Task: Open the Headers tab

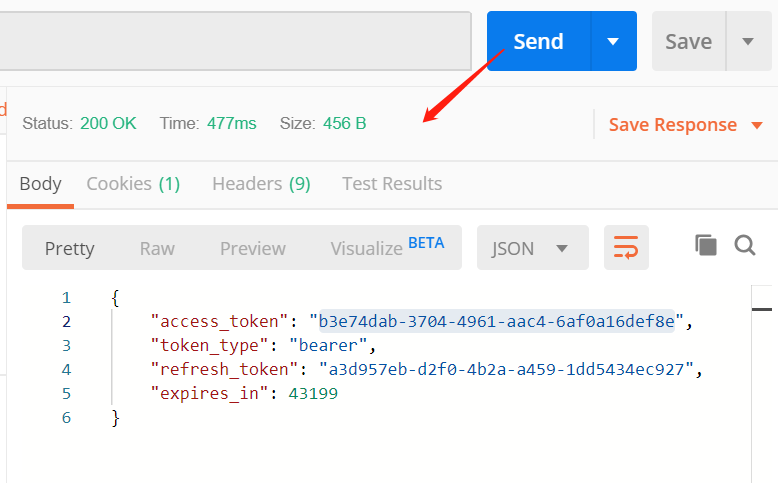Action: coord(261,184)
